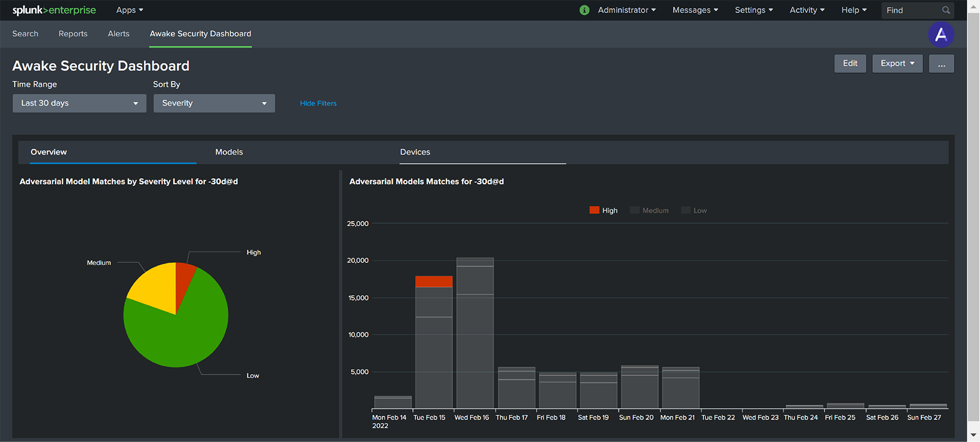Image resolution: width=980 pixels, height=442 pixels.
Task: Open the Reports nav item
Action: point(73,34)
